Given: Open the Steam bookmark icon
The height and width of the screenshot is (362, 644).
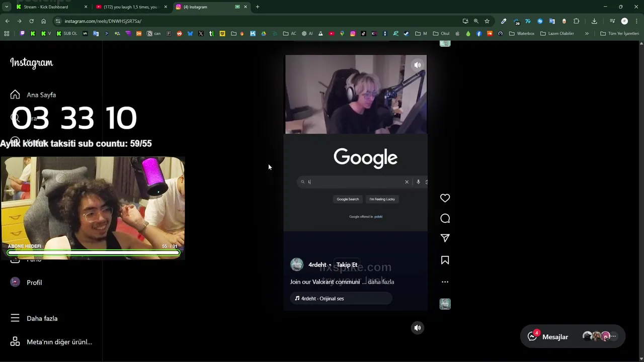Looking at the screenshot, I should pyautogui.click(x=406, y=34).
